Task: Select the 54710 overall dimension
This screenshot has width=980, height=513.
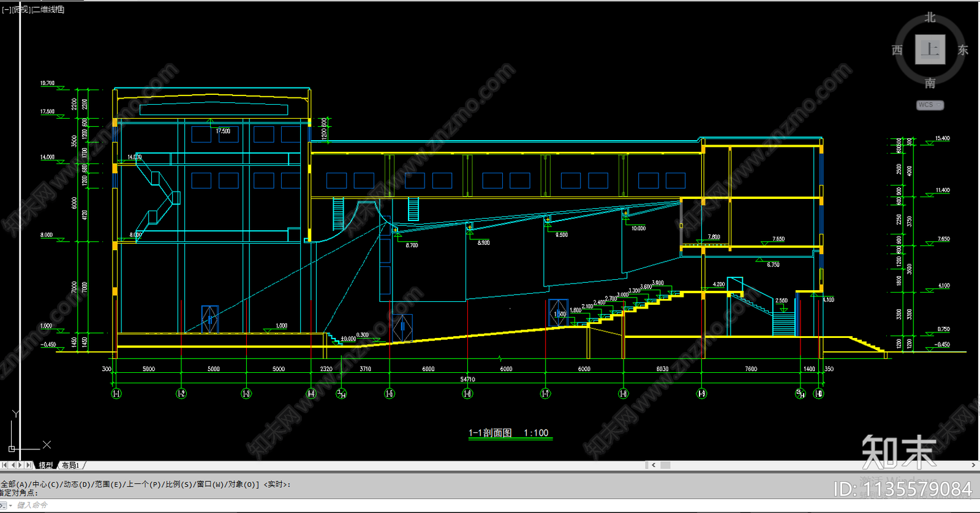Action: [467, 380]
